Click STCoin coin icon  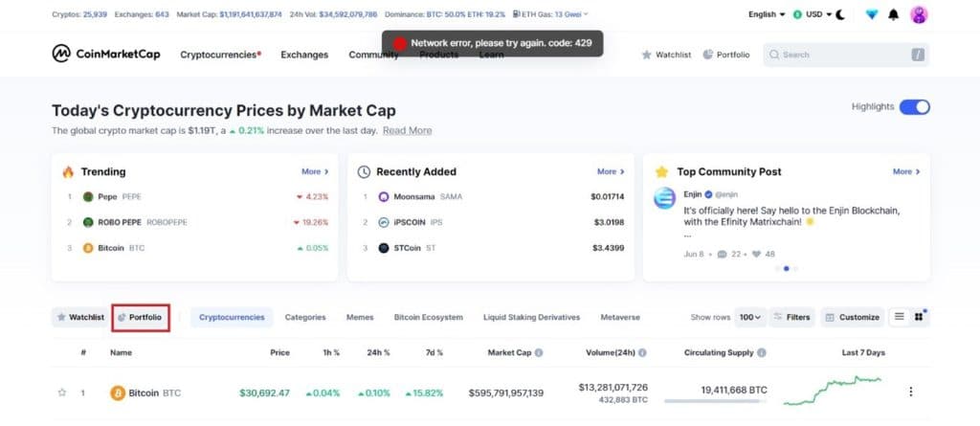384,248
